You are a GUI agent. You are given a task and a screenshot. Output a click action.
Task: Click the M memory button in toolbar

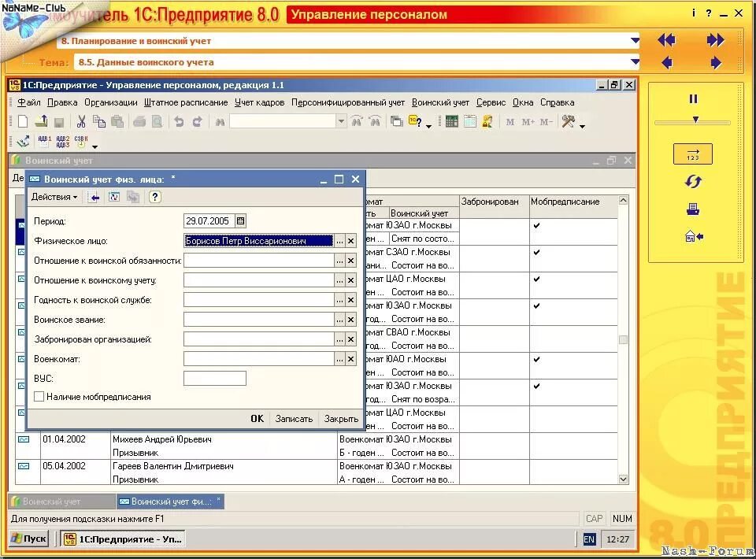pos(510,122)
